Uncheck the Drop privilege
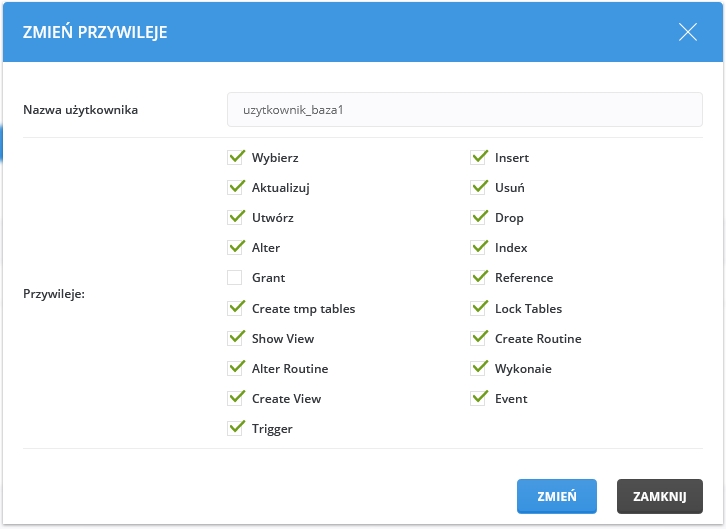Viewport: 726px width, 529px height. (478, 218)
